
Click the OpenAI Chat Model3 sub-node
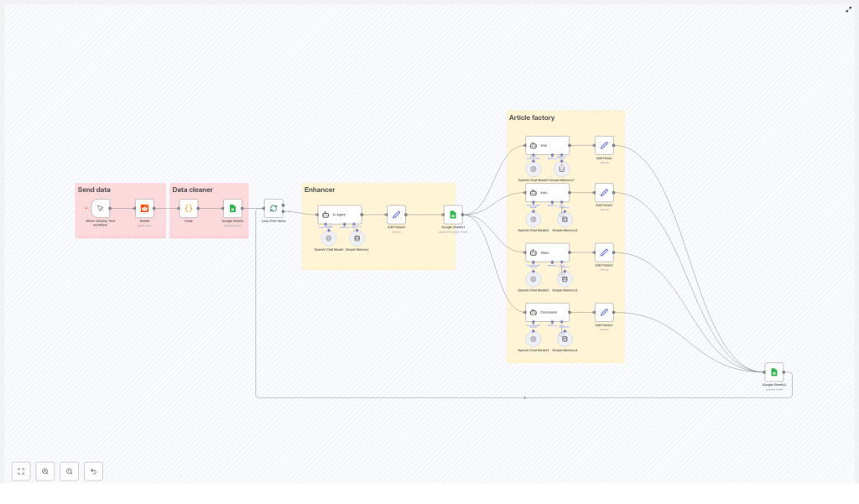tap(534, 278)
